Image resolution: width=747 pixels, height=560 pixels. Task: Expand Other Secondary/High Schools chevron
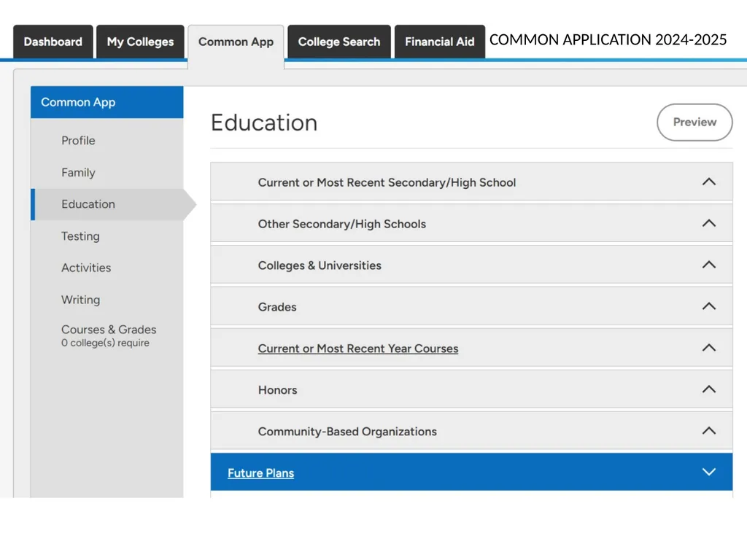point(708,223)
